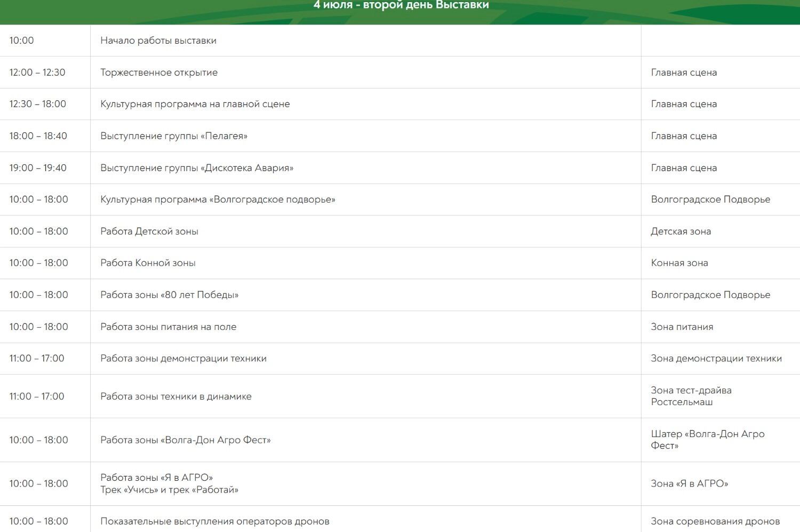The height and width of the screenshot is (532, 800).
Task: Click 'Работа зоны техники в динамике' entry
Action: [x=176, y=396]
